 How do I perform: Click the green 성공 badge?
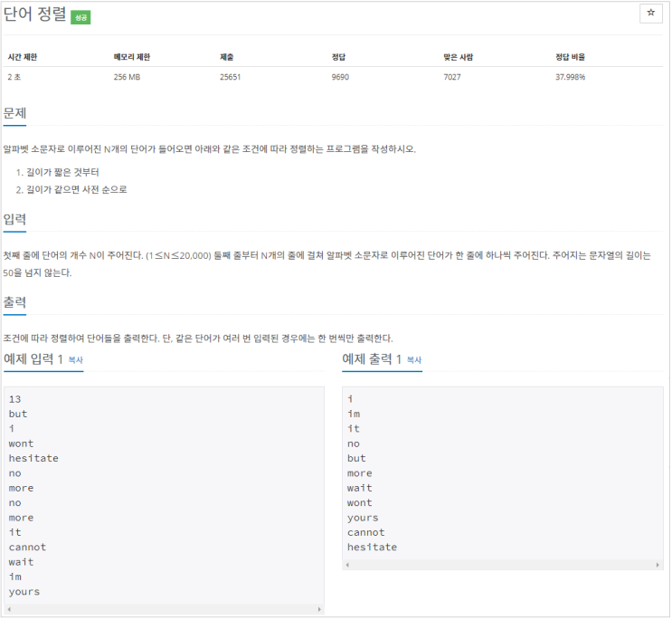(80, 17)
